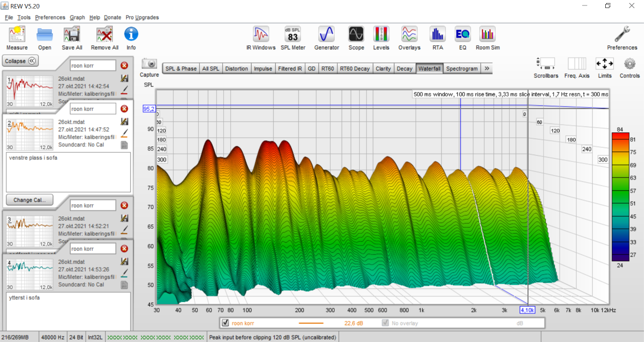
Task: Click the first measurement name field
Action: (x=93, y=65)
